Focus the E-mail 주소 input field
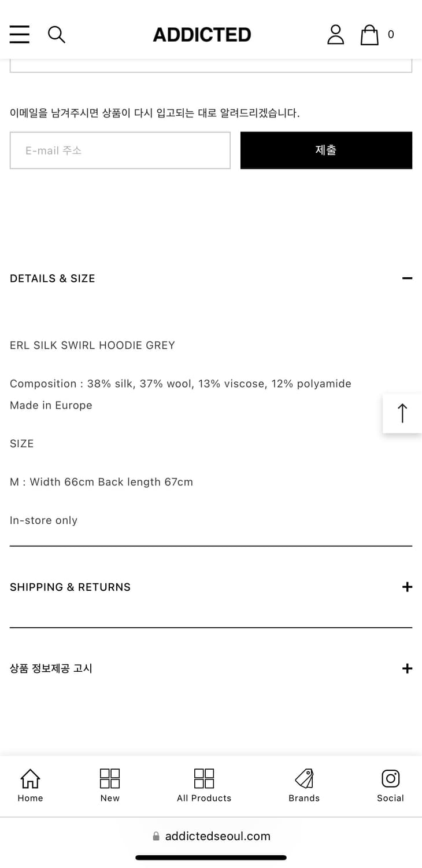 [120, 150]
